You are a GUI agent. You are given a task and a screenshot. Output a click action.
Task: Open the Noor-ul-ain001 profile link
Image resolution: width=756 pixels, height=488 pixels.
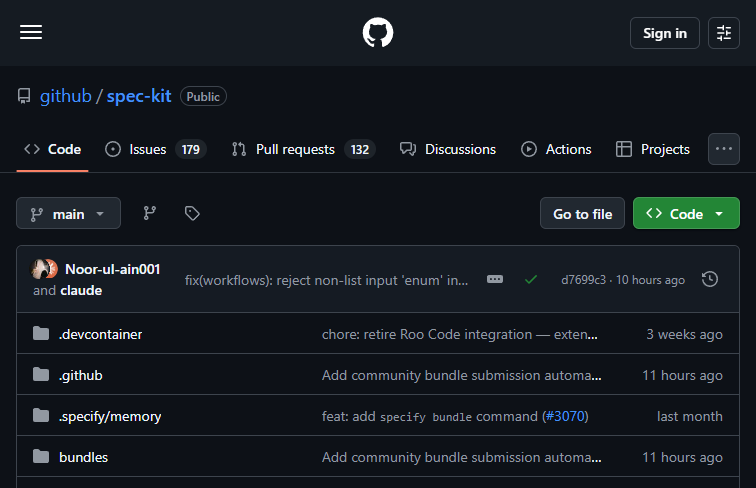coord(112,269)
